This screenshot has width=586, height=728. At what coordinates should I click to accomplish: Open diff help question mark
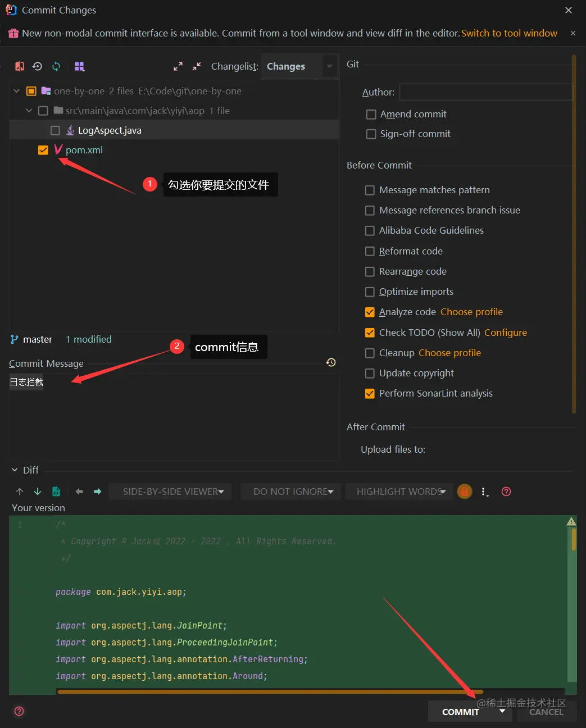pos(506,492)
